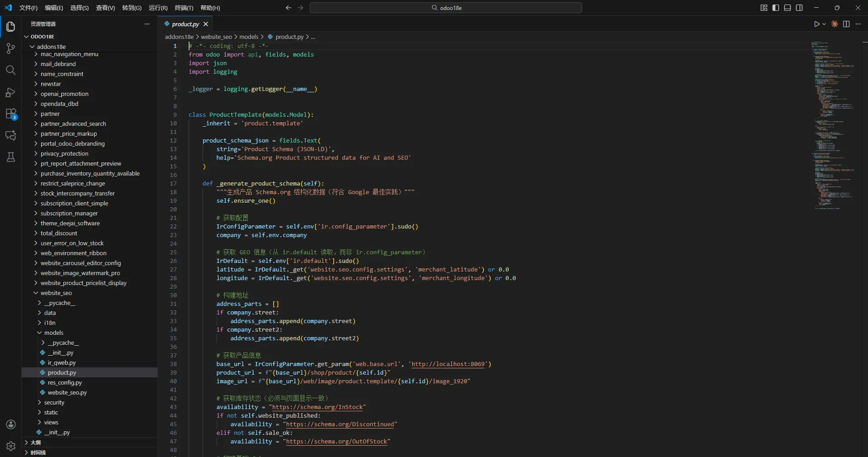Viewport: 868px width, 457px height.
Task: Toggle the secondary side bar
Action: [799, 8]
